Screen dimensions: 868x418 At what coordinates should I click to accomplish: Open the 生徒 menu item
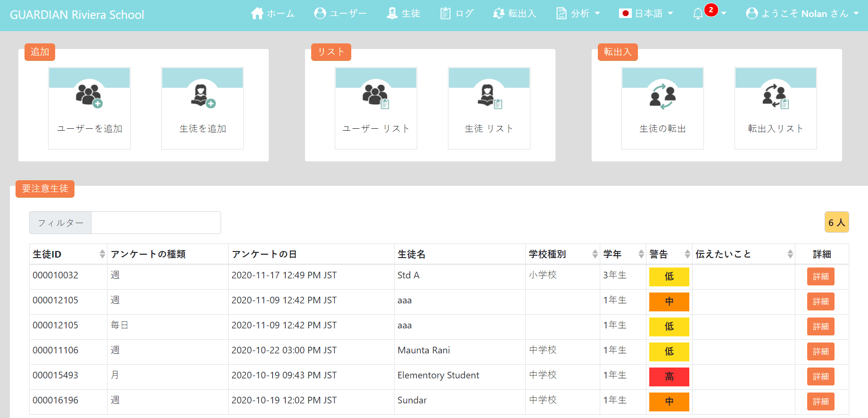coord(411,14)
